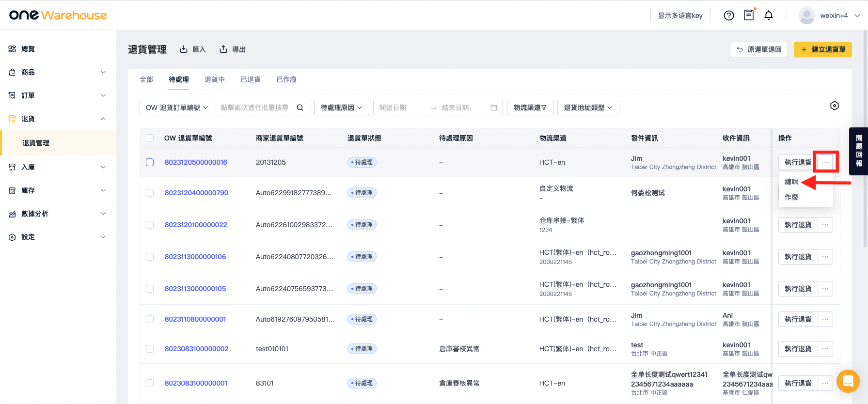Check the row for order 8023113000000105
The width and height of the screenshot is (868, 404).
[150, 289]
